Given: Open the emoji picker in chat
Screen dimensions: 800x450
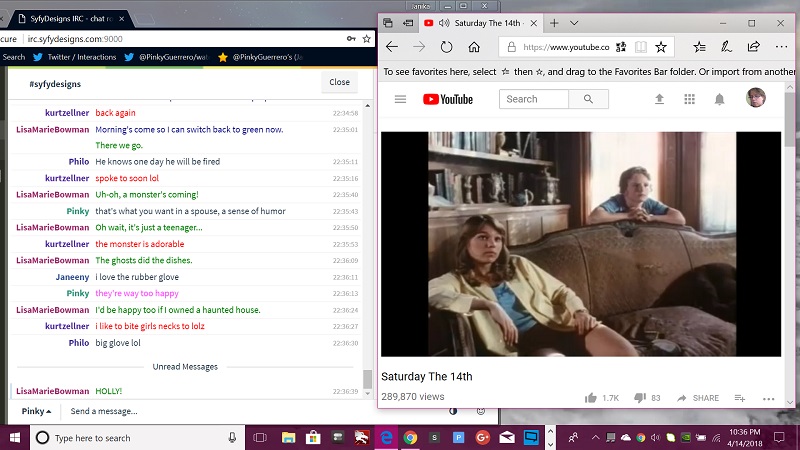Looking at the screenshot, I should 481,411.
